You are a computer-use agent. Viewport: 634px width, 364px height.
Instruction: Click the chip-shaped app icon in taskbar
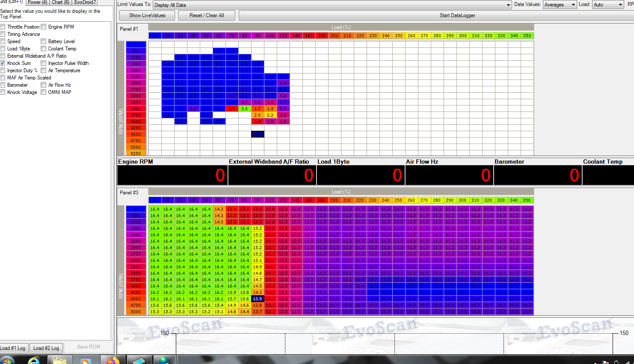click(139, 361)
